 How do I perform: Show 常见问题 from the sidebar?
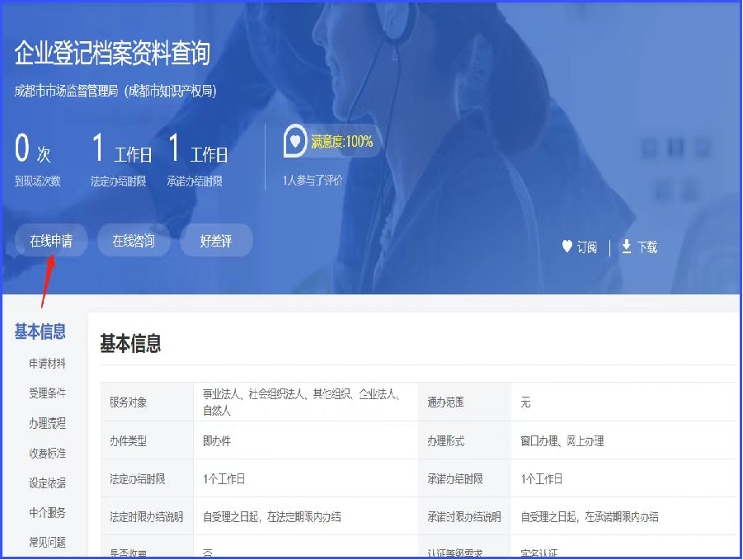(47, 542)
